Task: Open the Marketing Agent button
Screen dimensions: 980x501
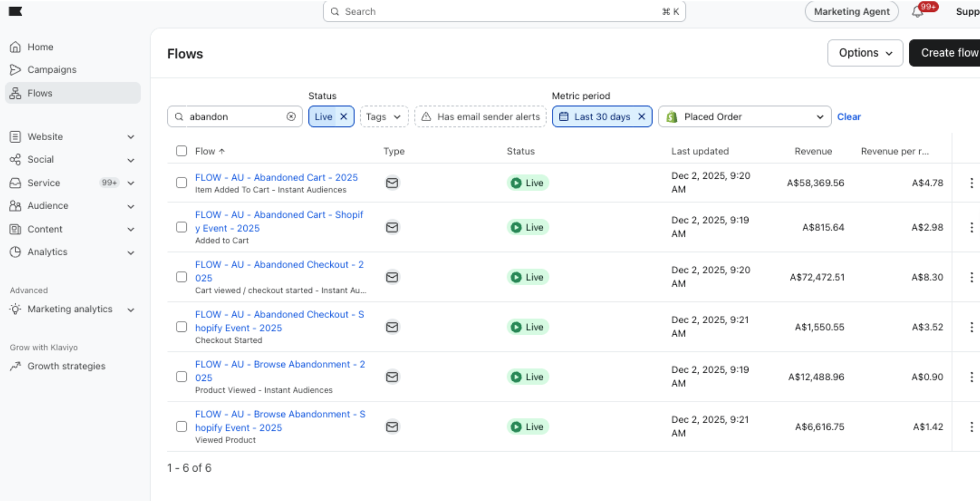Action: [851, 11]
